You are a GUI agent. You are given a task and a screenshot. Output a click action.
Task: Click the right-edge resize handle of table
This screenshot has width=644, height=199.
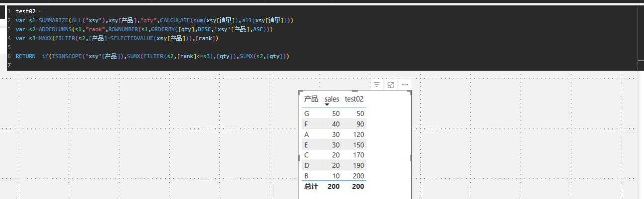tap(411, 158)
